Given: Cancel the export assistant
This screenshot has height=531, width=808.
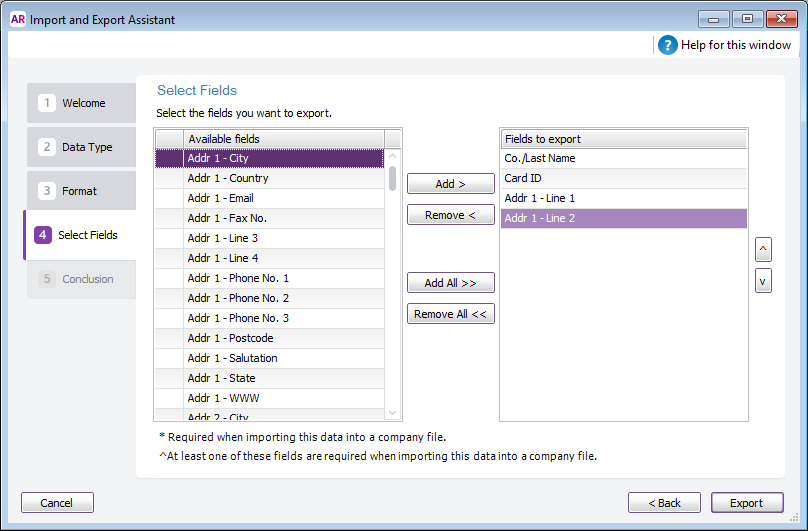Looking at the screenshot, I should tap(57, 503).
